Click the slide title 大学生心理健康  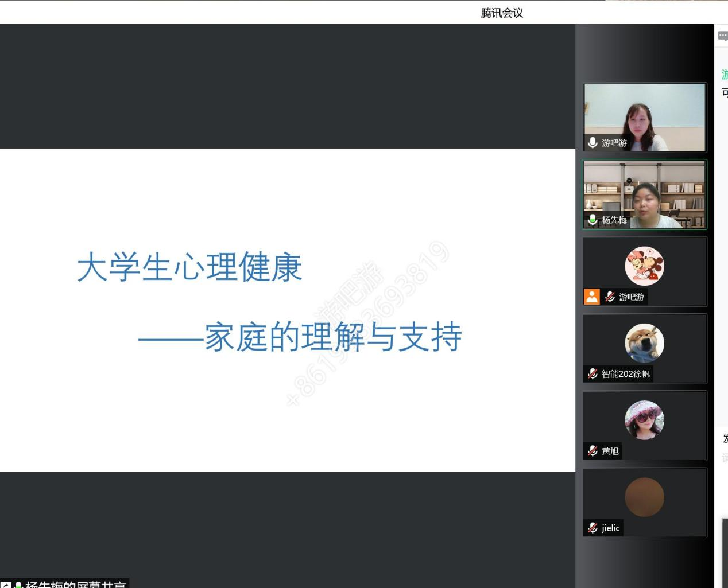point(189,267)
